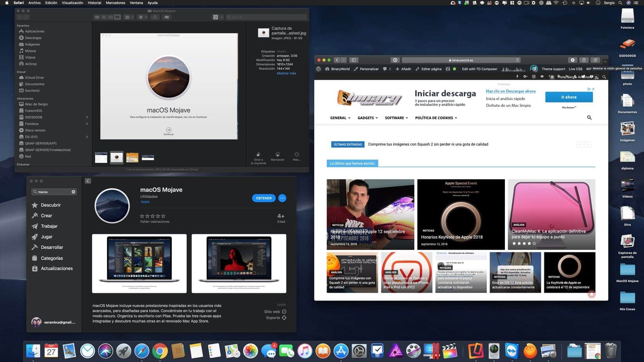Click Safari share button
The width and height of the screenshot is (644, 362).
[x=584, y=60]
